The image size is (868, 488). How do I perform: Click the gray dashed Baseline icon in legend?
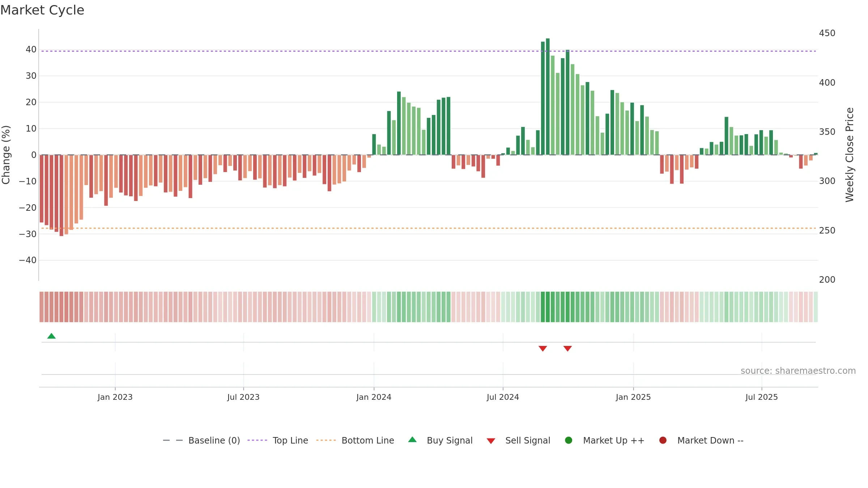173,440
